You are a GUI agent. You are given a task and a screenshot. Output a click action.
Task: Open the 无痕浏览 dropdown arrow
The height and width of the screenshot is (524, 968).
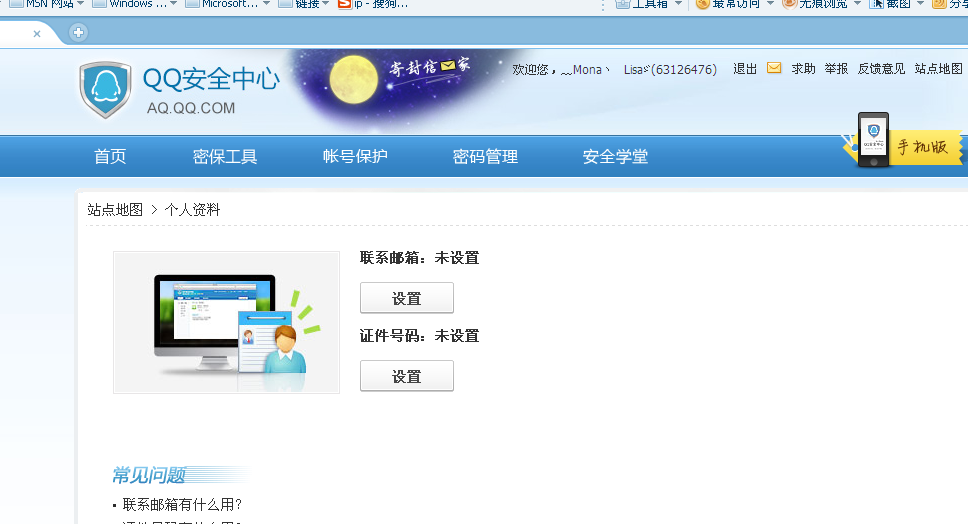(857, 4)
